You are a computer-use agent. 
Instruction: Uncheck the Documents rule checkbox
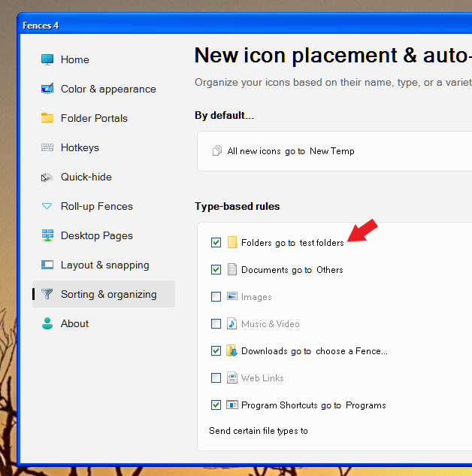(x=216, y=269)
